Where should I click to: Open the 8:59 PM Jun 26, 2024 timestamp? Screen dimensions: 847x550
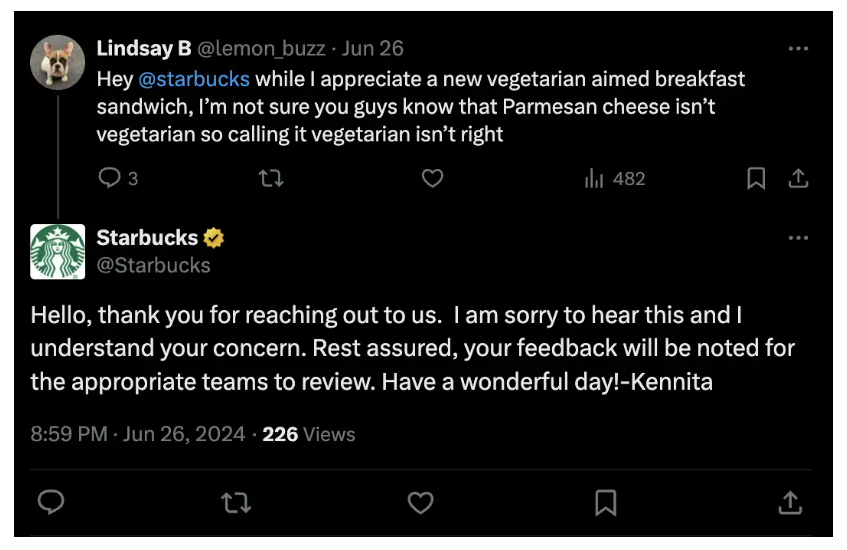point(138,434)
